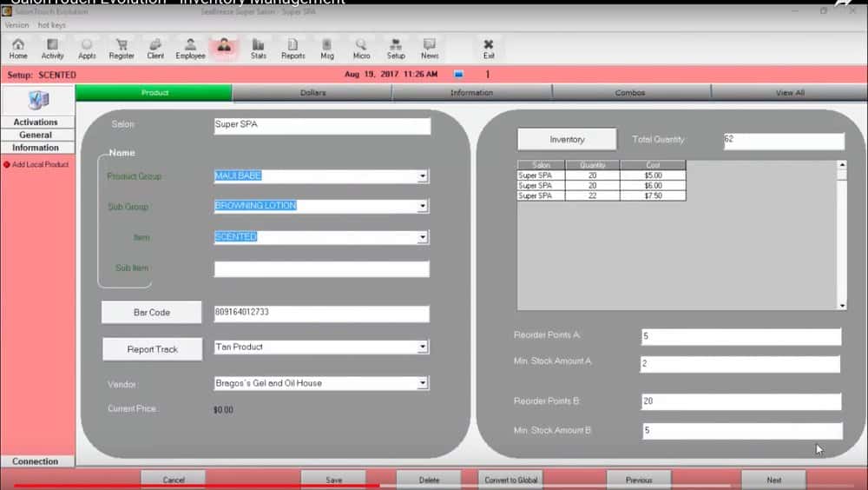
Task: Open the Activity toolbar icon
Action: click(x=53, y=49)
